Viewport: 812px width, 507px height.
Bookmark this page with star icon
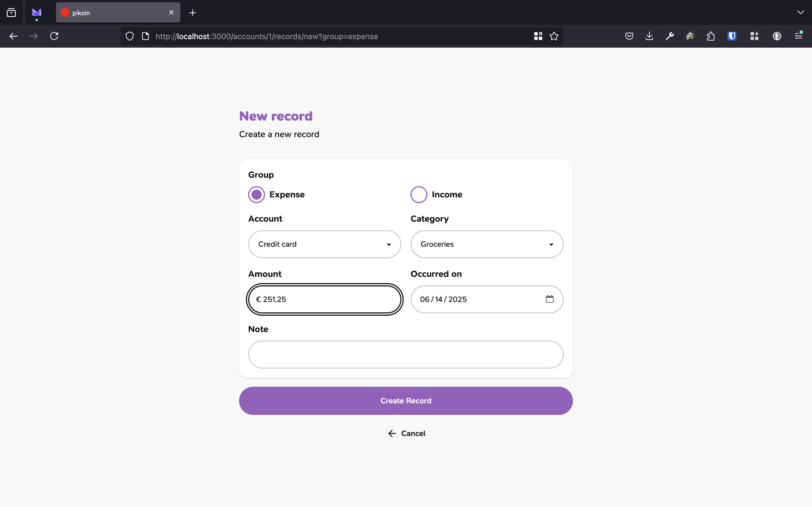tap(554, 36)
